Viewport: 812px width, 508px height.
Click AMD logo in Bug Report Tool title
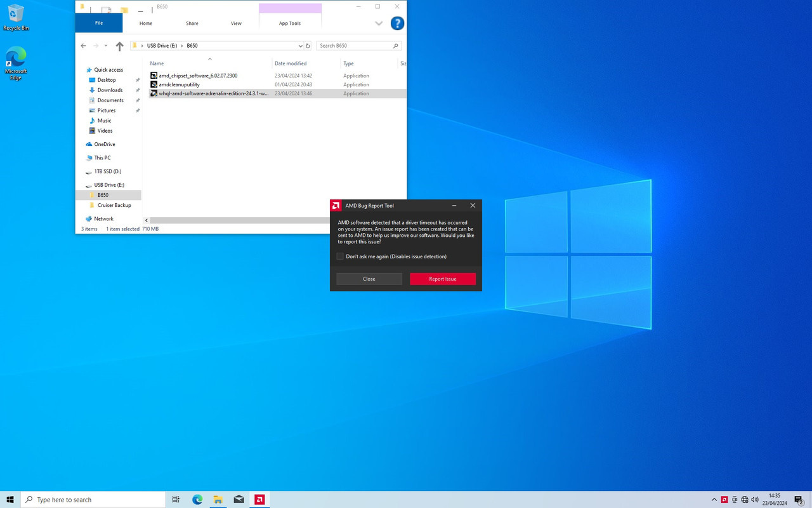[336, 206]
